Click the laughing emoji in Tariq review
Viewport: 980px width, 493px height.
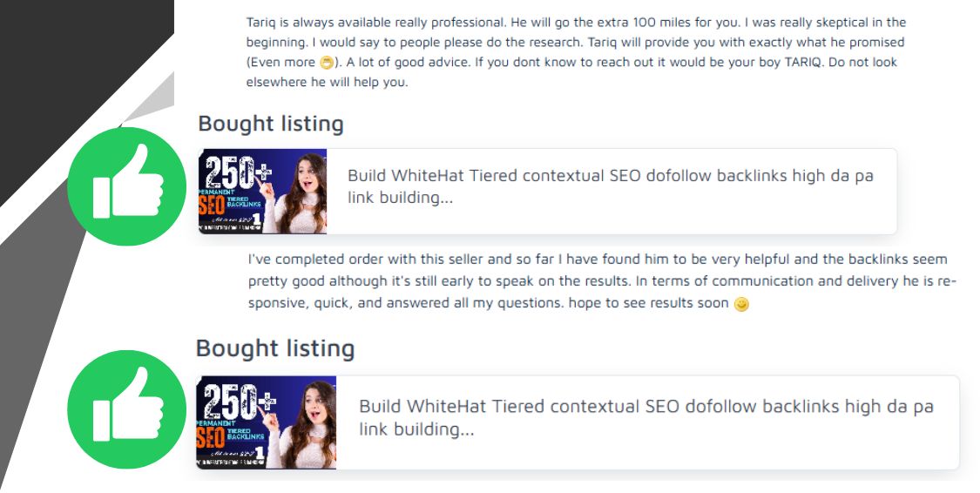click(x=327, y=63)
